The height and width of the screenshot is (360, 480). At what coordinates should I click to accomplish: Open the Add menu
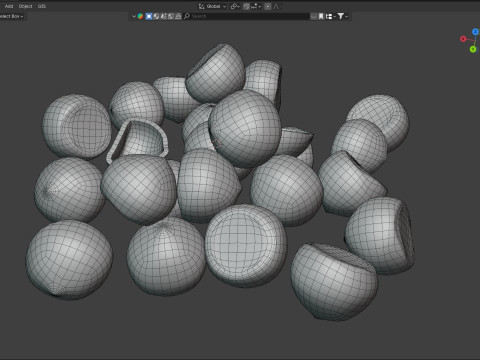pos(9,6)
